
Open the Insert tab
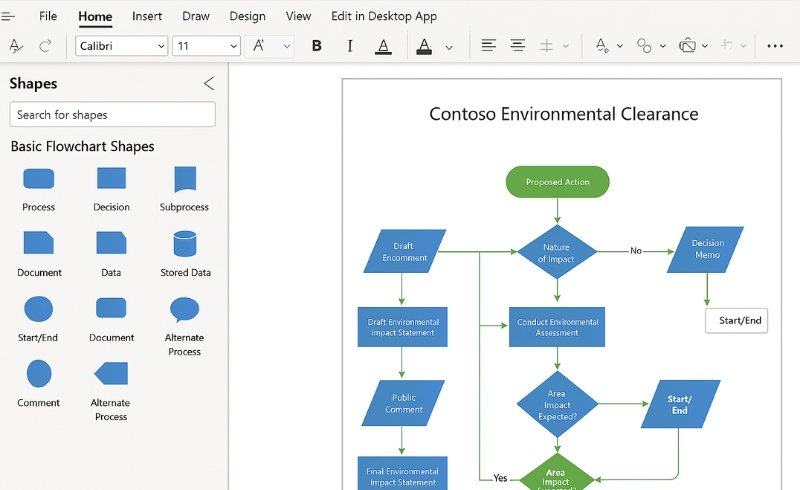click(x=147, y=16)
